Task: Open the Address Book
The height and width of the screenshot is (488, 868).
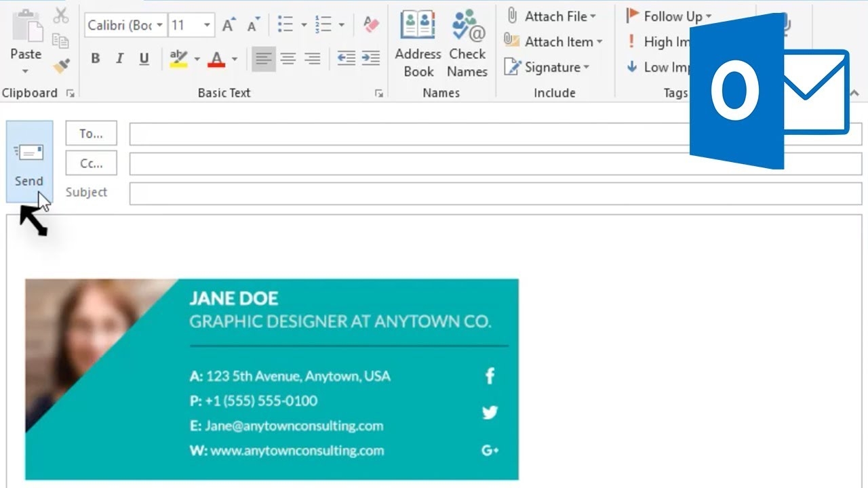Action: 418,45
